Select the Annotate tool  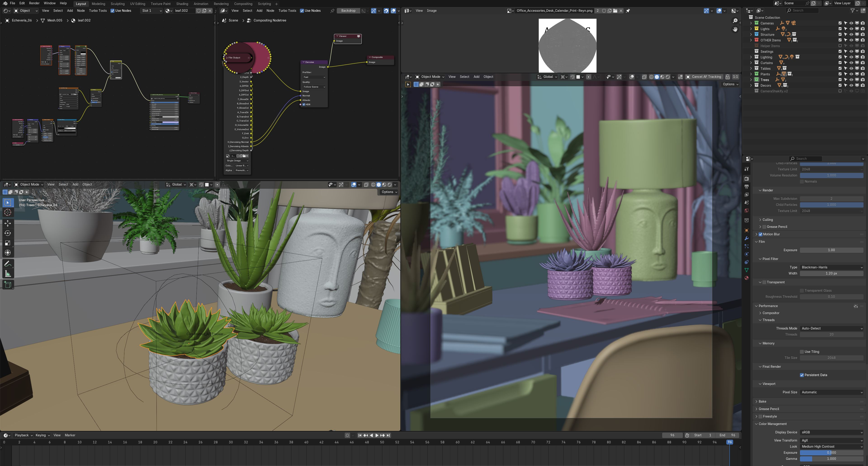coord(8,264)
